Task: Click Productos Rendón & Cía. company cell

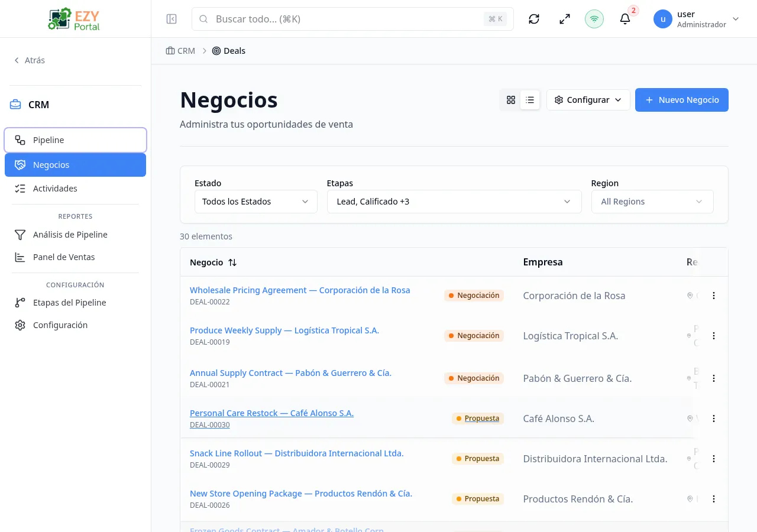Action: click(578, 499)
